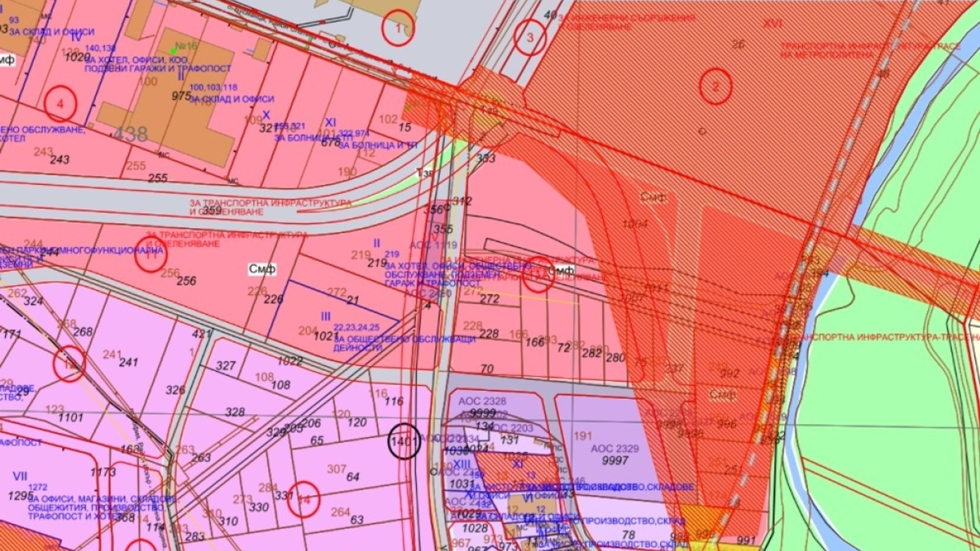Click the red circled number 1 marker
This screenshot has height=551, width=980.
point(398,28)
